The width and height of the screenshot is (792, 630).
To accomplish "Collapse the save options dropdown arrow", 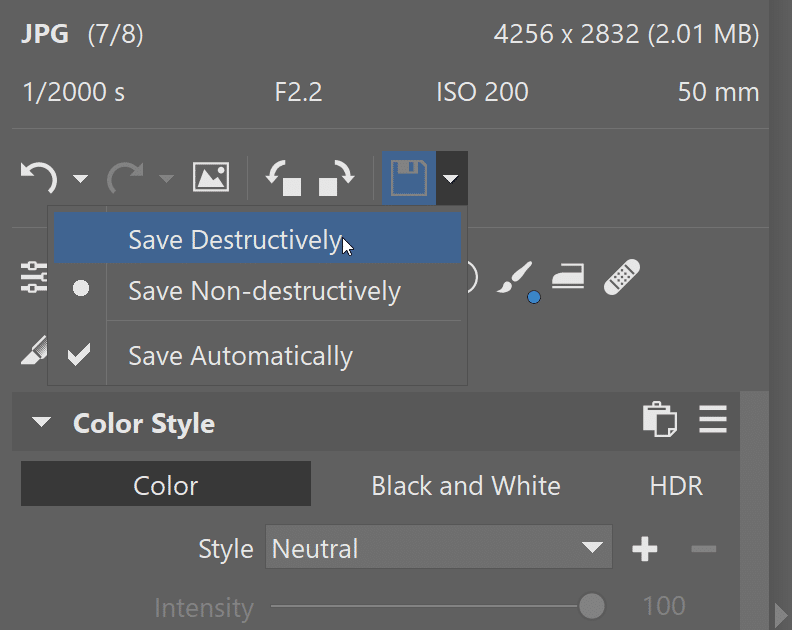I will click(x=452, y=178).
